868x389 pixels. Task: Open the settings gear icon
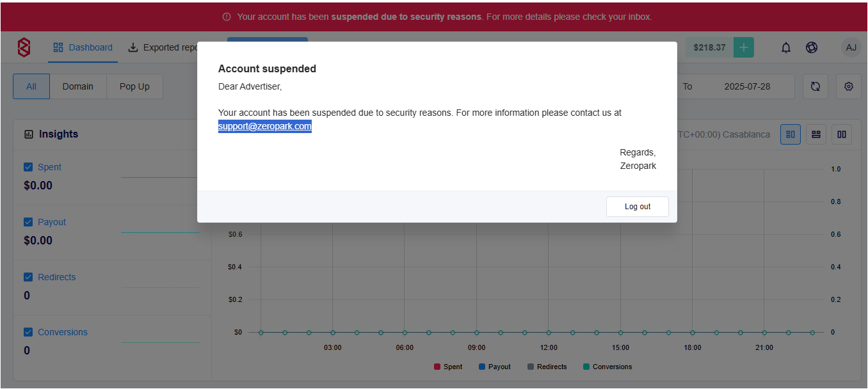point(849,86)
